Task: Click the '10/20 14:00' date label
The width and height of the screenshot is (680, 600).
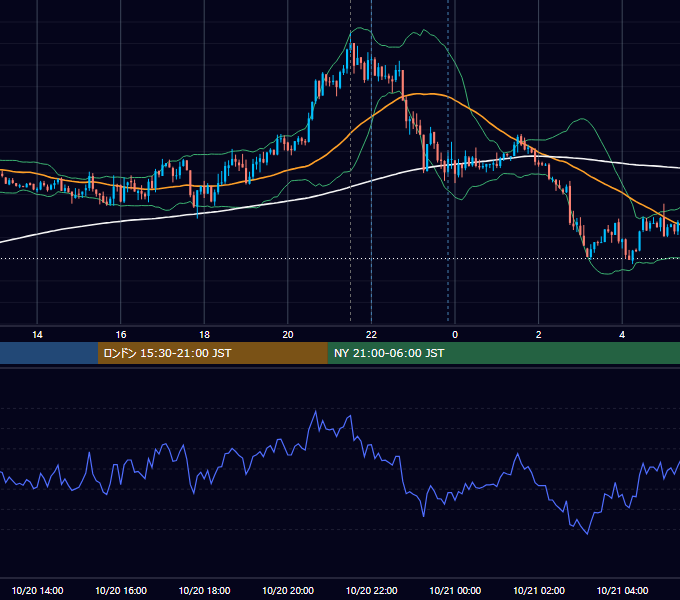Action: (37, 590)
